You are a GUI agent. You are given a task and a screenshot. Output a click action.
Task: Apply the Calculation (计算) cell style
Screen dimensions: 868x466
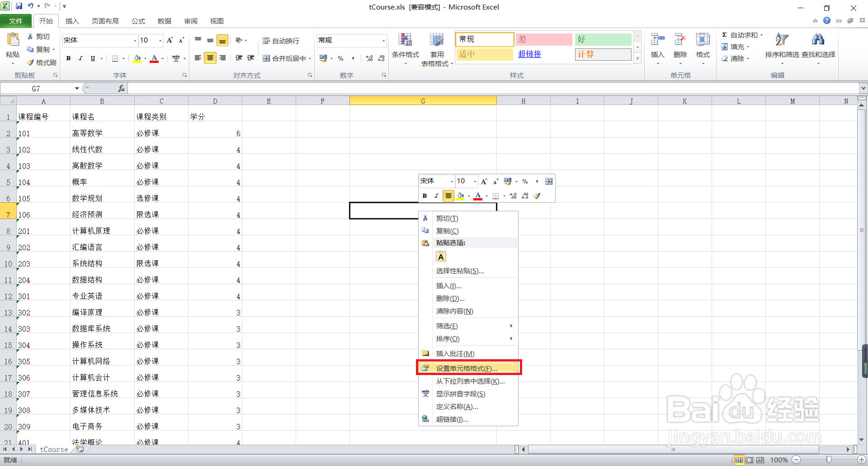tap(603, 54)
